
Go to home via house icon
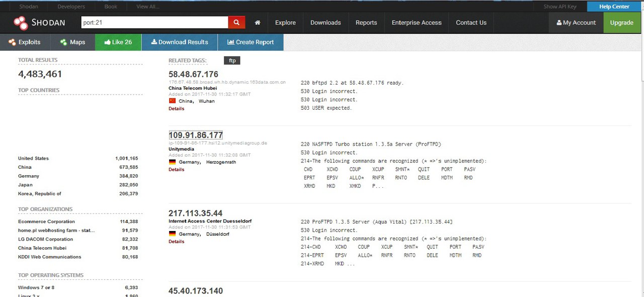[x=258, y=23]
